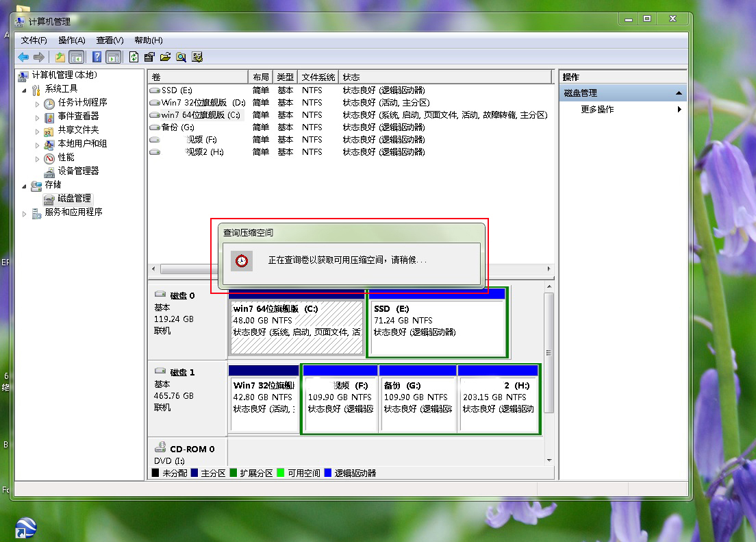Select the forward navigation arrow icon
The image size is (756, 542).
(40, 57)
